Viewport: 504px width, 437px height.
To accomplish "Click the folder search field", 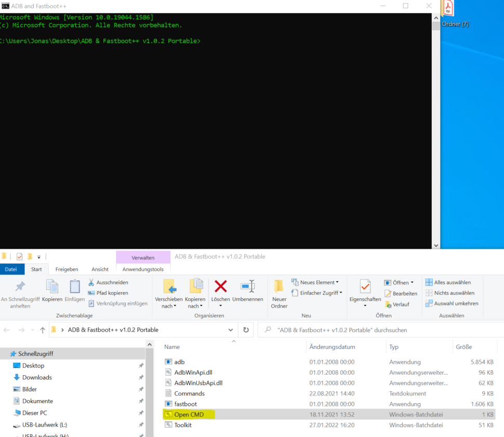I will tap(381, 330).
